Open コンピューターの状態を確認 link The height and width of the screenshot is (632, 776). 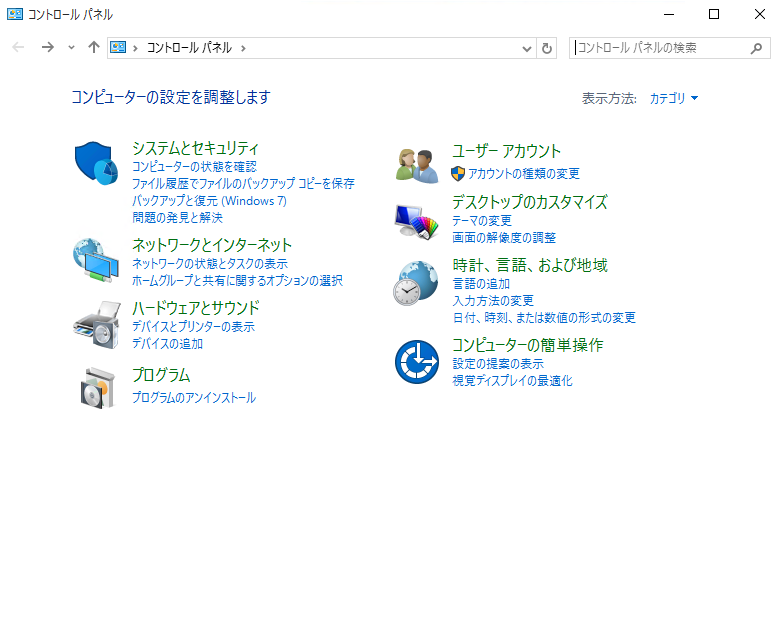click(x=194, y=167)
